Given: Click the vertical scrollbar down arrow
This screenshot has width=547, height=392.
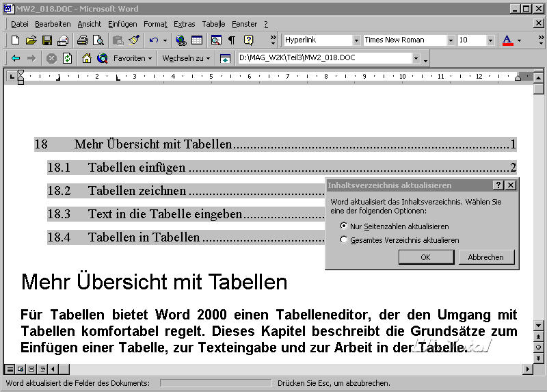Looking at the screenshot, I should point(539,326).
